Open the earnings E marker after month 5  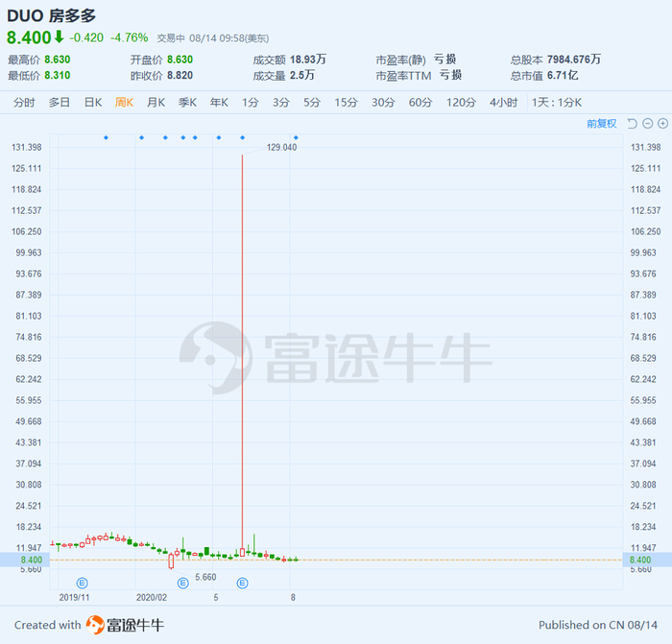click(x=243, y=583)
